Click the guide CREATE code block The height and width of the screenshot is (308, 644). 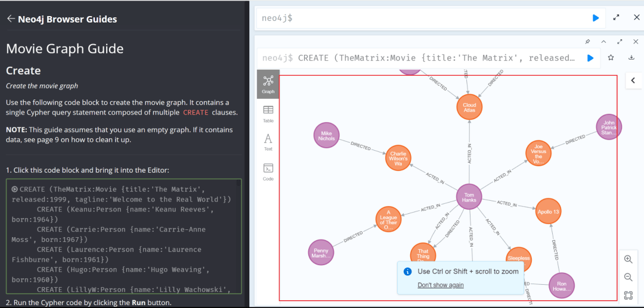[124, 237]
